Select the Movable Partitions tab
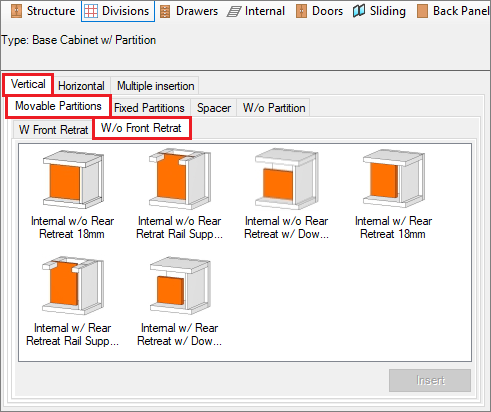Viewport: 491px width, 412px height. pos(58,106)
